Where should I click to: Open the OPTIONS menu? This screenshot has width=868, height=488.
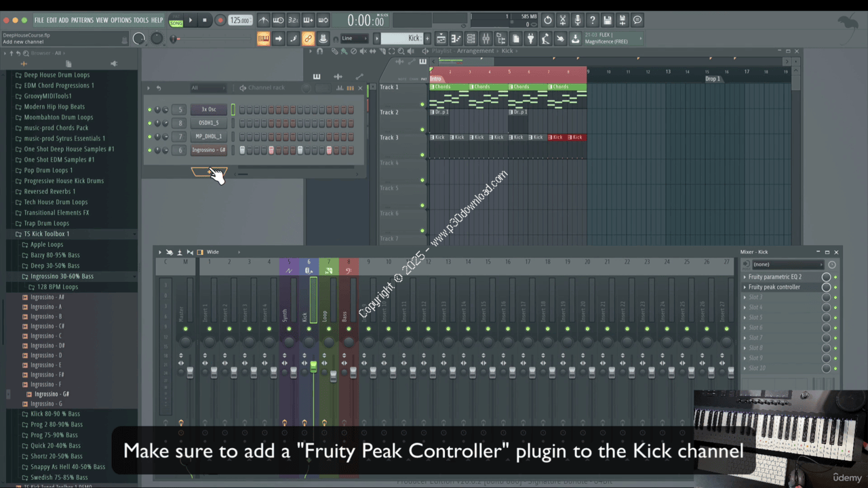pos(121,20)
